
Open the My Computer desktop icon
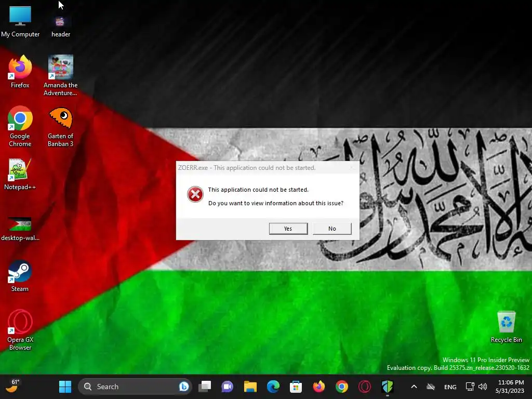20,22
